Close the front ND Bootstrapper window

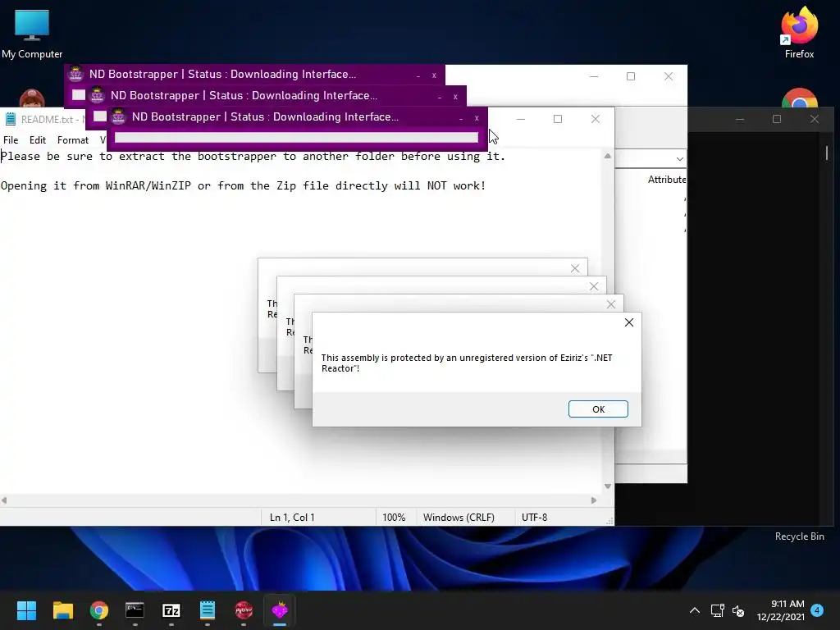477,118
